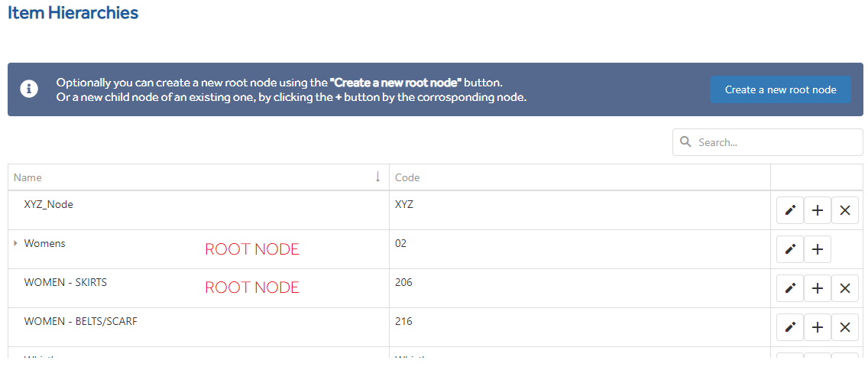Screen dimensions: 868x367
Task: Edit the WOMEN - SKIRTS node
Action: click(x=790, y=287)
